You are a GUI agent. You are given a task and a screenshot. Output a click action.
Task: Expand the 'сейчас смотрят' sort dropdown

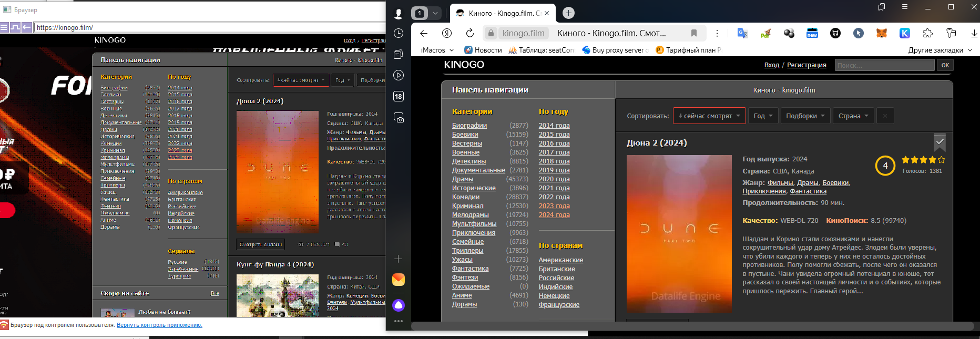point(709,116)
